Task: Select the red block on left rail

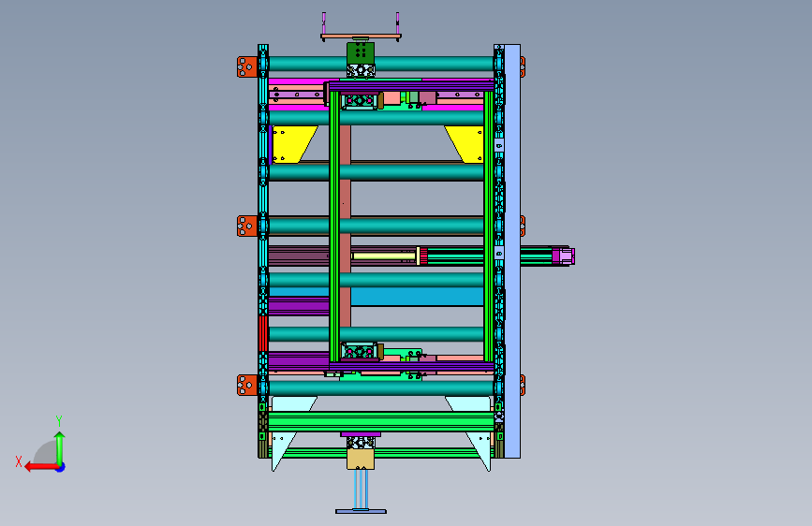Action: click(x=263, y=334)
